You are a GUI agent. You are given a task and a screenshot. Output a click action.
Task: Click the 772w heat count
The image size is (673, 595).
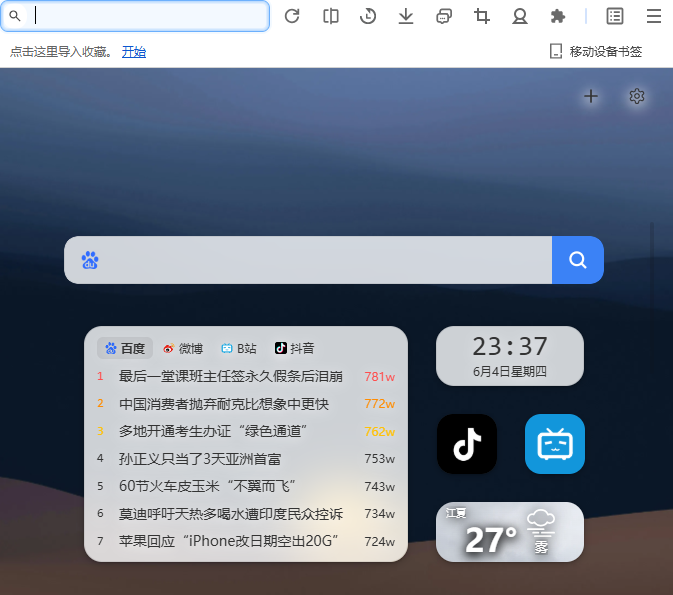pyautogui.click(x=379, y=404)
